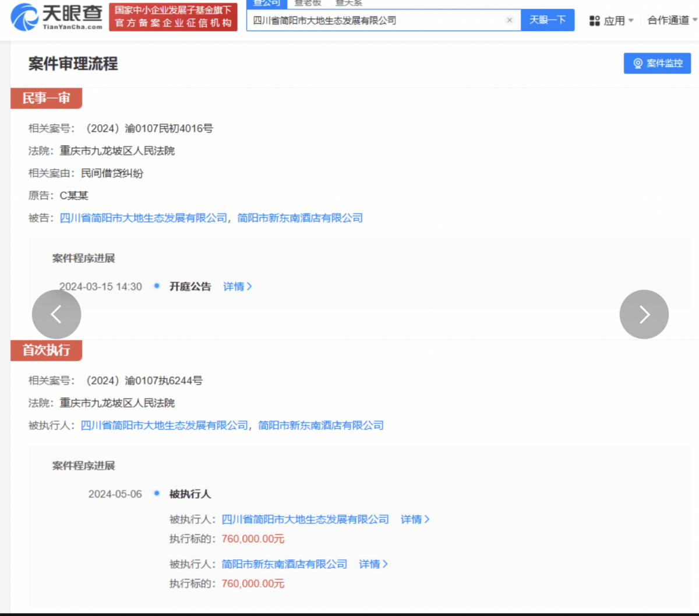The image size is (699, 616).
Task: Switch to the 查老板 tab
Action: (308, 3)
